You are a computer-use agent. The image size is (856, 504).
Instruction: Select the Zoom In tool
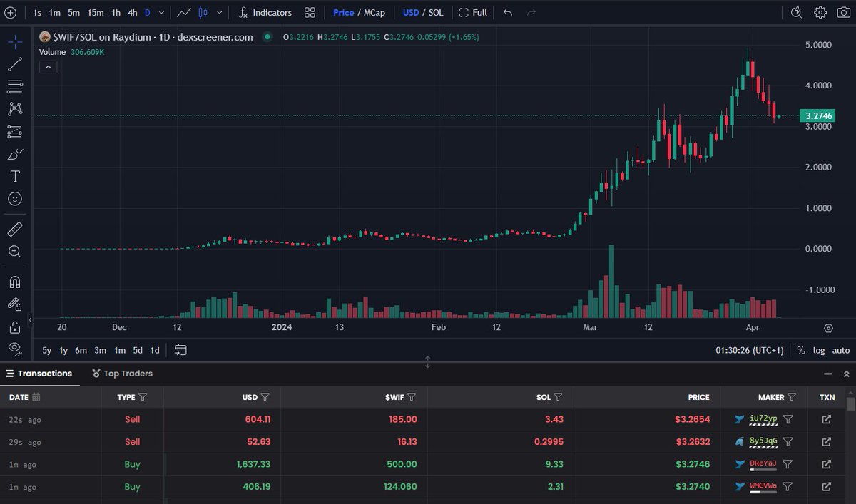[x=14, y=251]
